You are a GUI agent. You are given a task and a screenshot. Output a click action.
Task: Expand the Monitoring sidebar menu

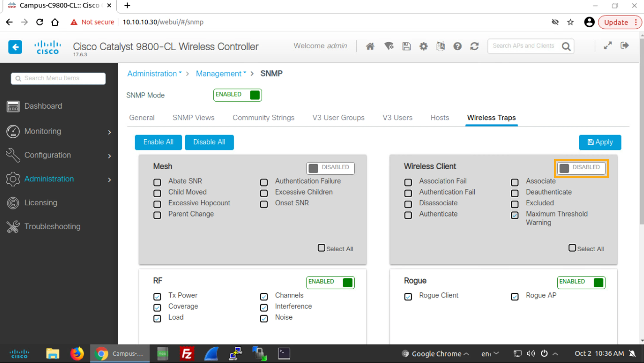point(59,131)
